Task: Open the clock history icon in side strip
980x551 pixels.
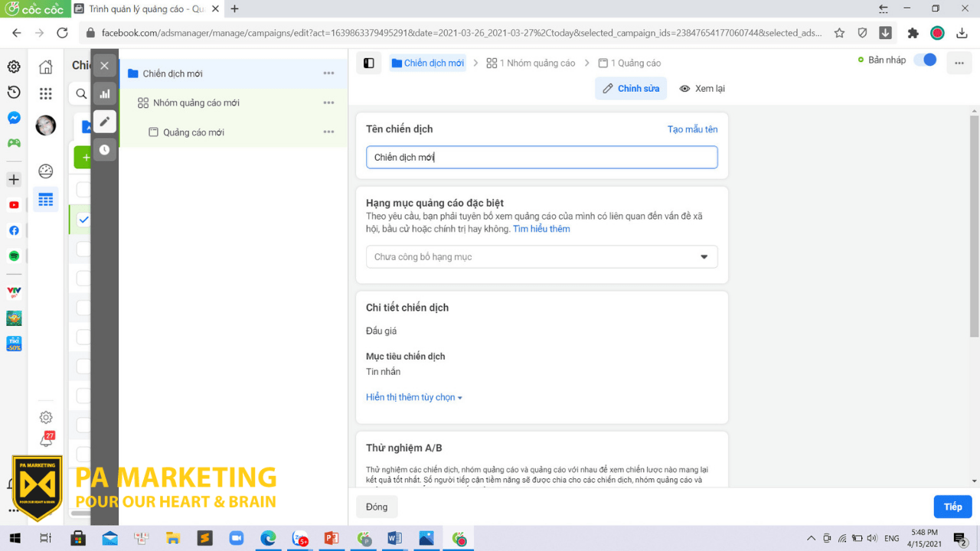Action: click(105, 150)
